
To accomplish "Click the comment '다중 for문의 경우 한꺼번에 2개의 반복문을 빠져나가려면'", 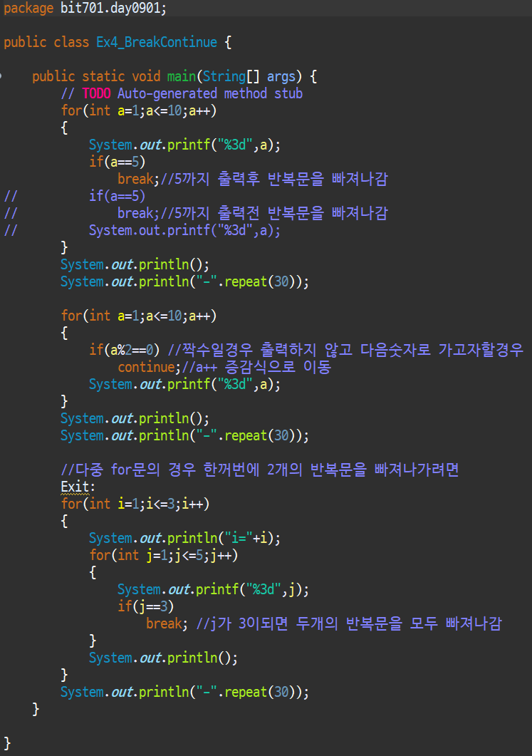I will click(260, 470).
